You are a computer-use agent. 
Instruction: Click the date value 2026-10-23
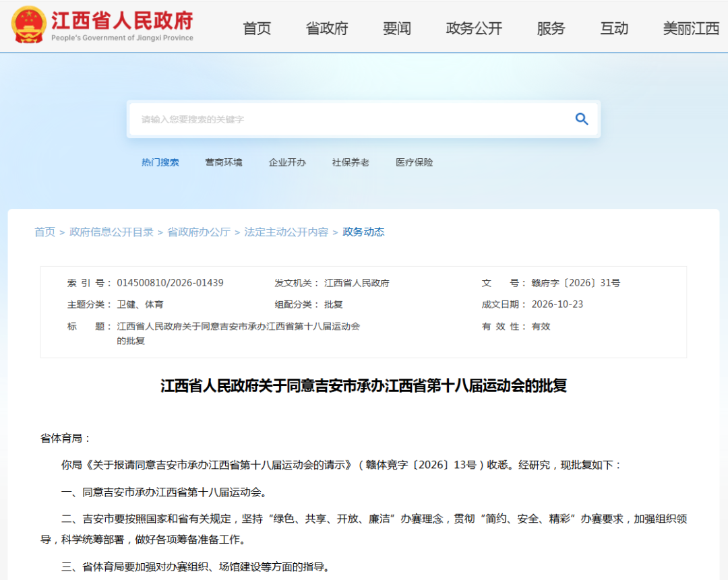coord(557,305)
